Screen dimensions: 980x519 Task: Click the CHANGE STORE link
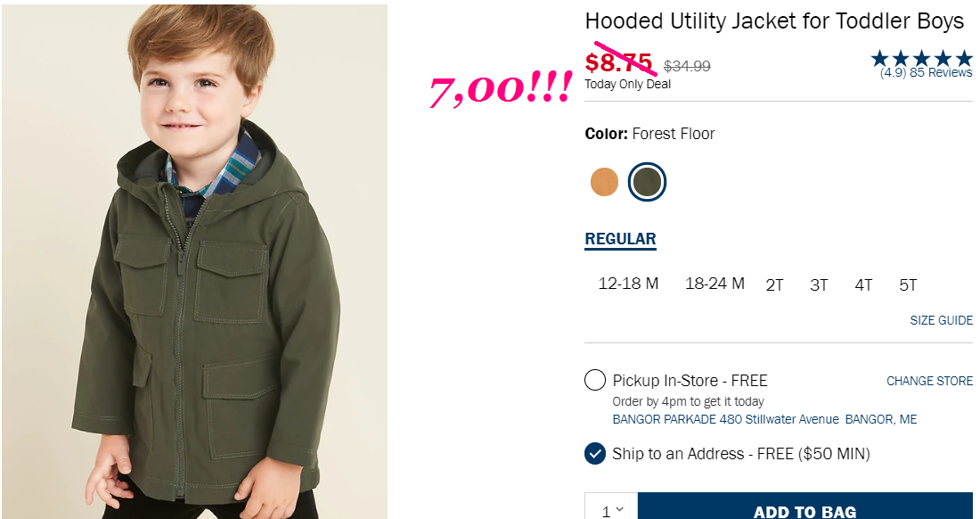click(x=929, y=381)
